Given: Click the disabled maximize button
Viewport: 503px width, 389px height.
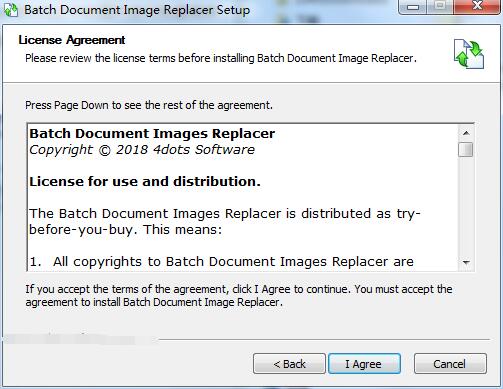Looking at the screenshot, I should [x=440, y=7].
